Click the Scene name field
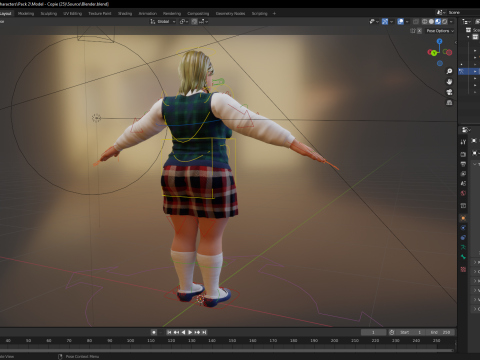 tap(463, 12)
